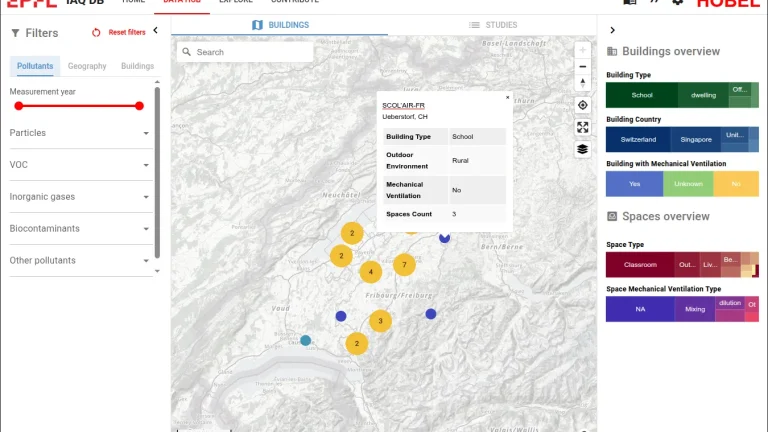Zoom out on the map
Image resolution: width=768 pixels, height=432 pixels.
coord(583,66)
